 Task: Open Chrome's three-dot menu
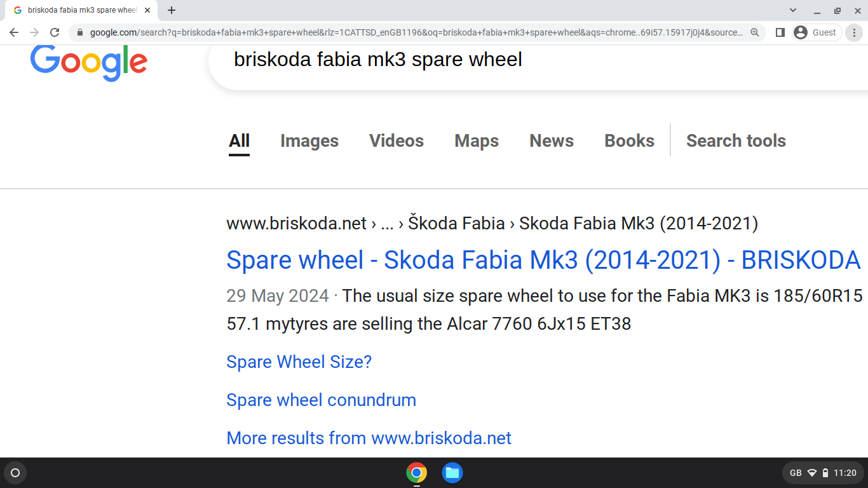coord(854,32)
